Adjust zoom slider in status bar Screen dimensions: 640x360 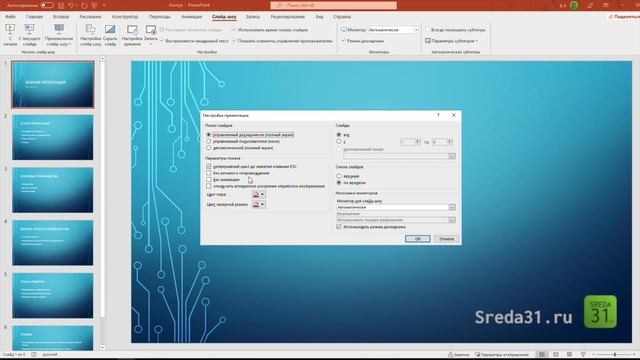click(x=614, y=355)
